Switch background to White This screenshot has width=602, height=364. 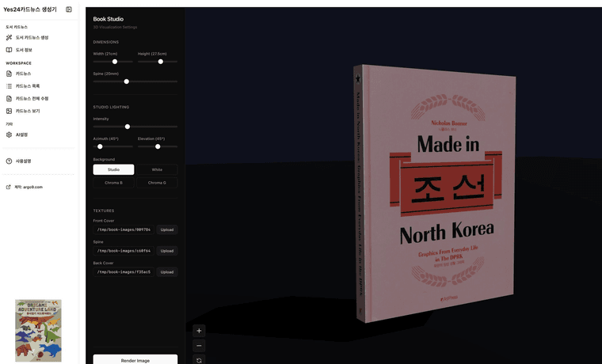[x=157, y=169]
